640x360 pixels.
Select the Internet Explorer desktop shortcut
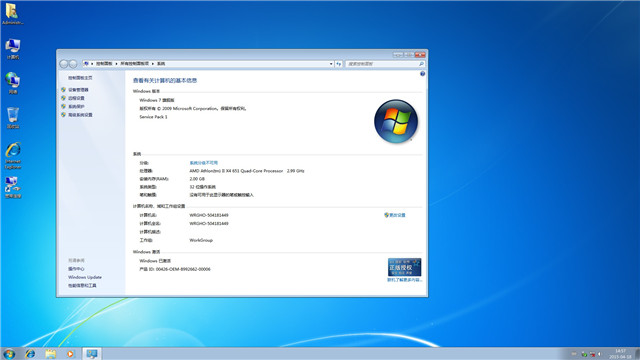click(x=13, y=156)
